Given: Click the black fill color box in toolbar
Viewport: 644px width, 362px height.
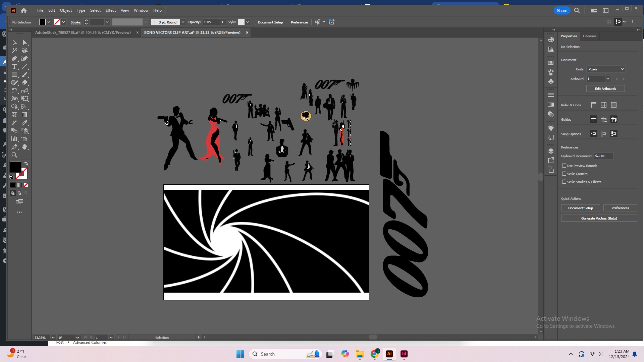Looking at the screenshot, I should tap(15, 167).
